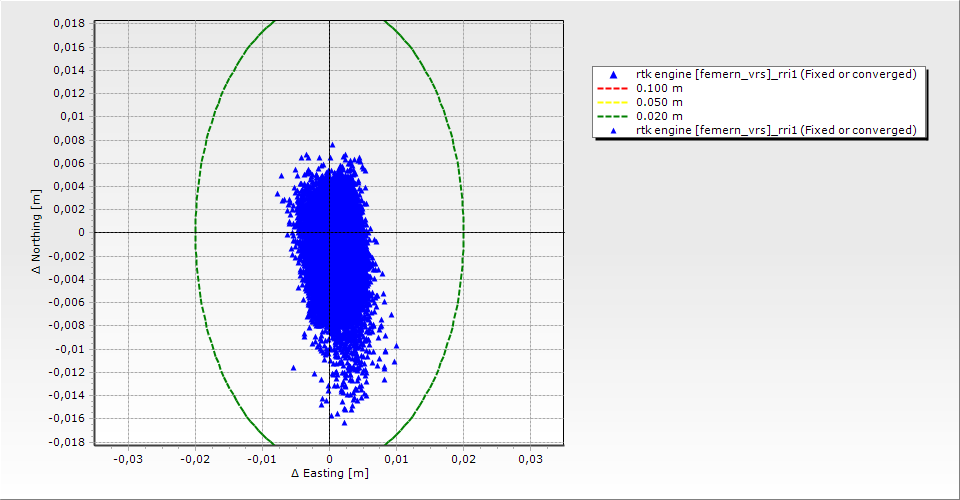The height and width of the screenshot is (500, 960).
Task: Click the red dashed line legend symbol
Action: (614, 88)
